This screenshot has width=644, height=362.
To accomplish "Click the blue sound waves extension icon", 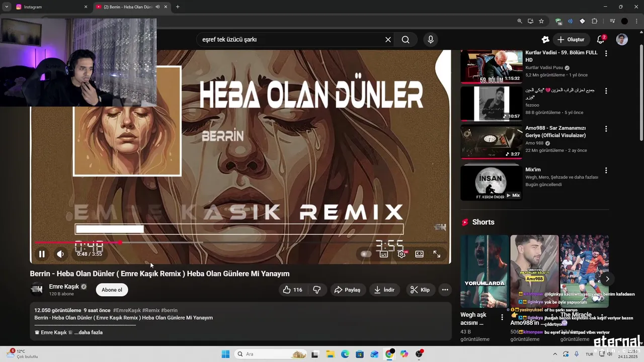I will point(570,21).
